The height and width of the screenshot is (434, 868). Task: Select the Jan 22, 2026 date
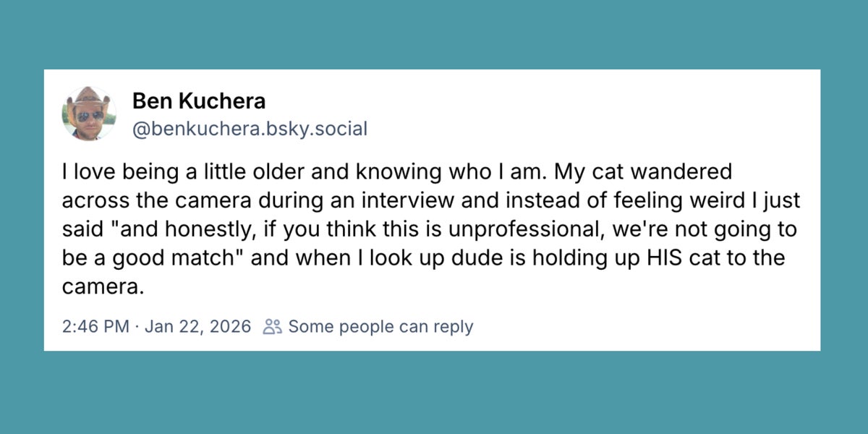pyautogui.click(x=197, y=326)
